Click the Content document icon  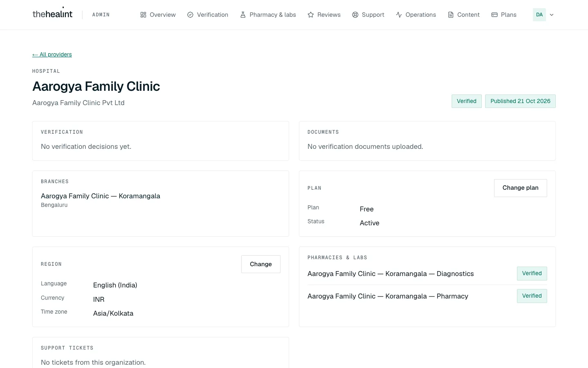click(x=451, y=15)
